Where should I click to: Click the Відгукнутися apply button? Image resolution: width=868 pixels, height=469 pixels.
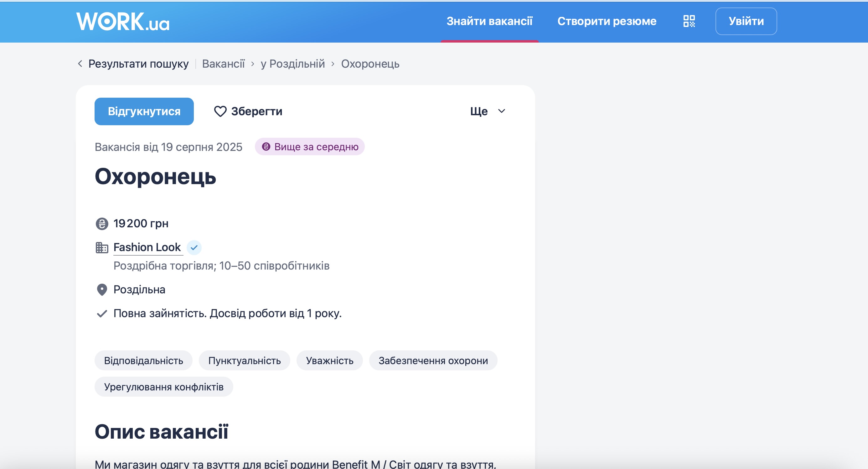pyautogui.click(x=144, y=111)
